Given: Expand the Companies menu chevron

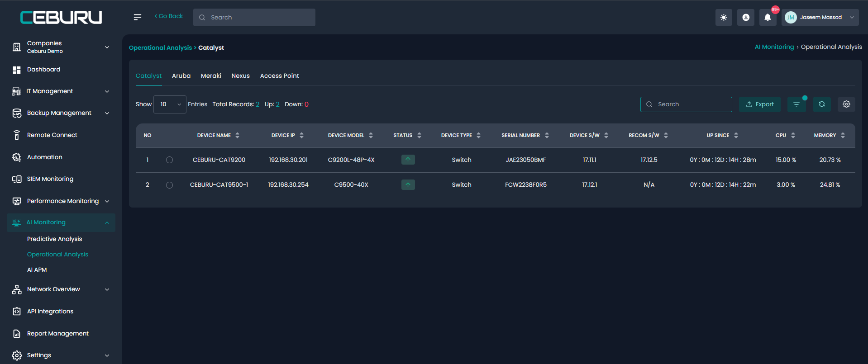Looking at the screenshot, I should click(x=107, y=47).
